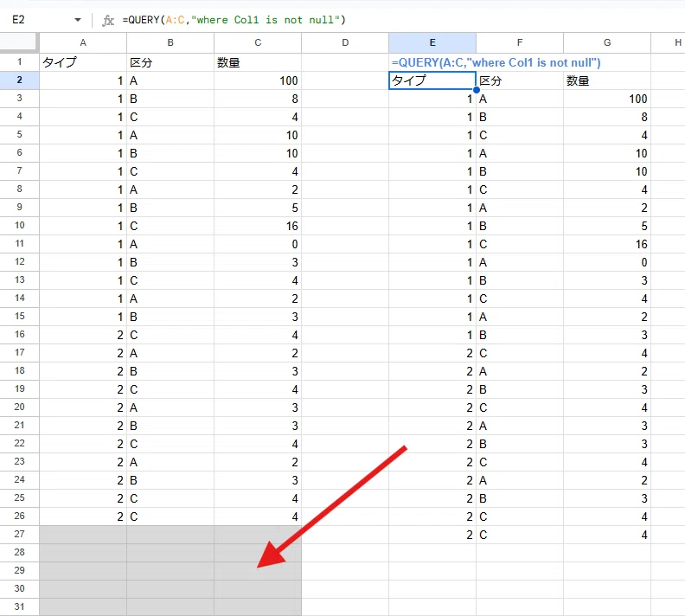Select row 31 header

pyautogui.click(x=20, y=607)
